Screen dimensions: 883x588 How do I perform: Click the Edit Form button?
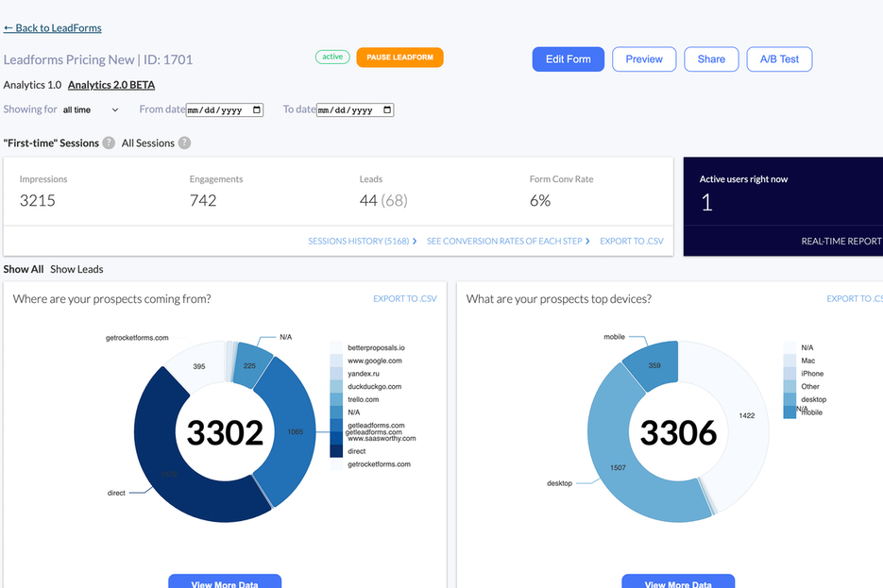click(568, 59)
